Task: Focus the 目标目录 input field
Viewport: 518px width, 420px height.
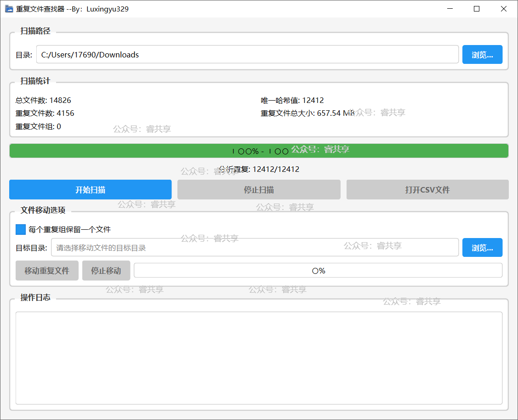Action: tap(255, 248)
